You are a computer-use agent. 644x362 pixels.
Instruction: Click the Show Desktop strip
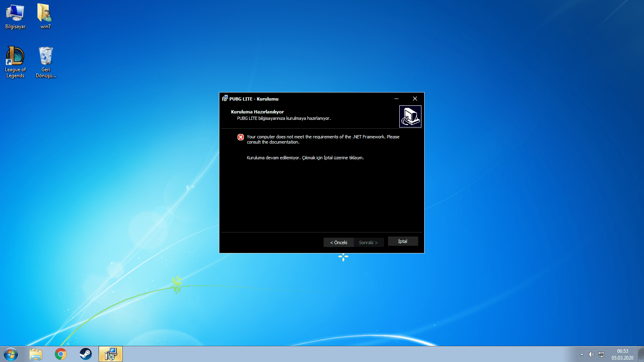(641, 354)
